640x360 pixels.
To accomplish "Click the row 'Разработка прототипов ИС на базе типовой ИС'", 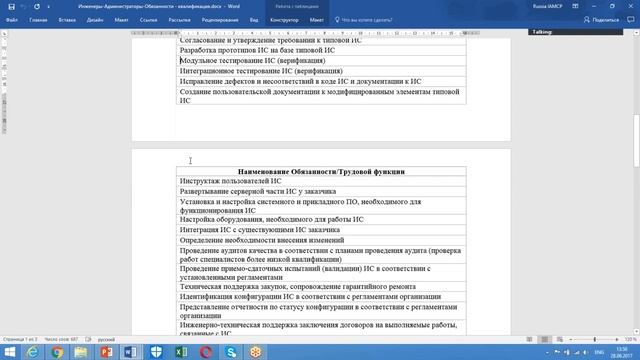I will (x=321, y=50).
